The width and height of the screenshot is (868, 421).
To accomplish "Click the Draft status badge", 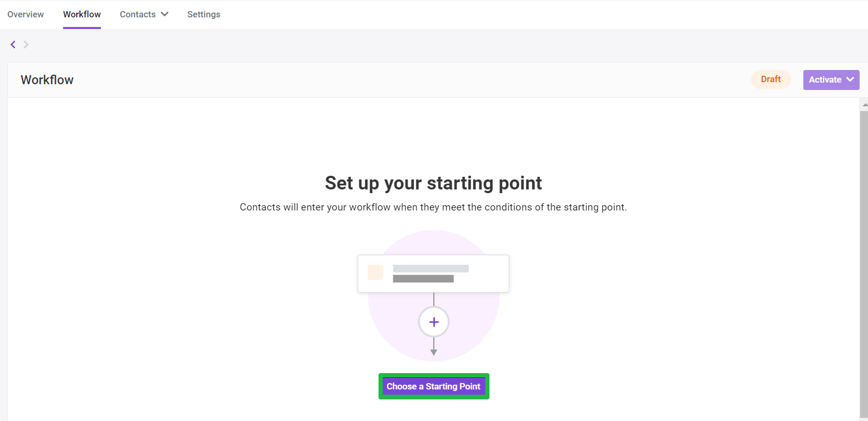I will 771,79.
